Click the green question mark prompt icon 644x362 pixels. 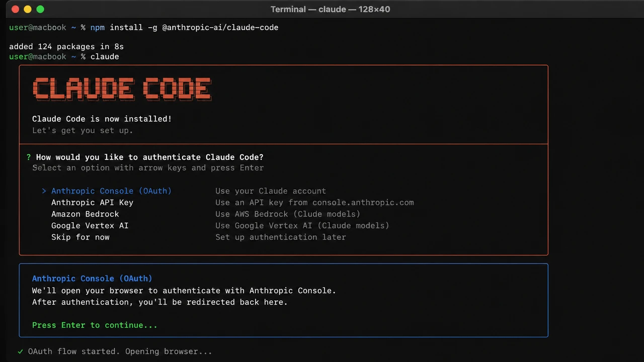pyautogui.click(x=29, y=157)
